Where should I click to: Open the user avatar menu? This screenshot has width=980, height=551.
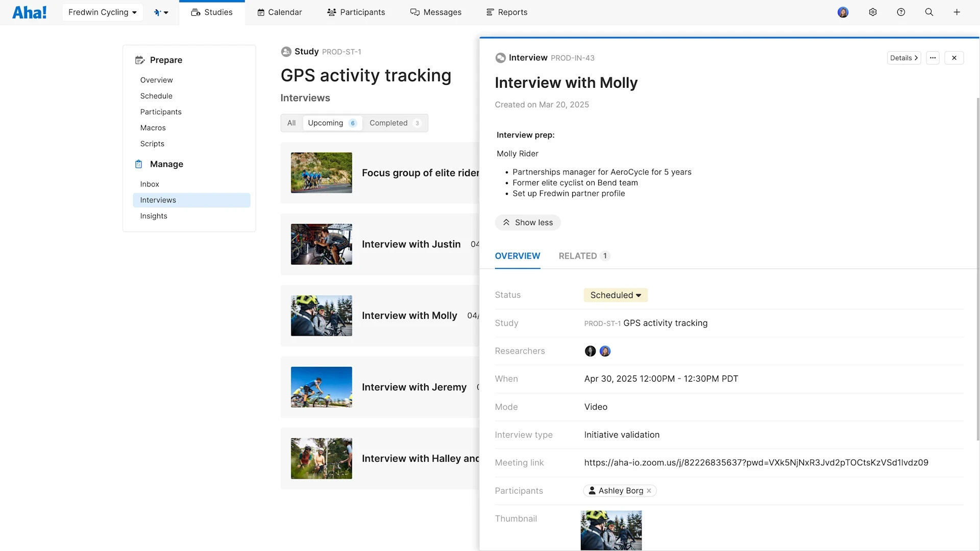(843, 12)
